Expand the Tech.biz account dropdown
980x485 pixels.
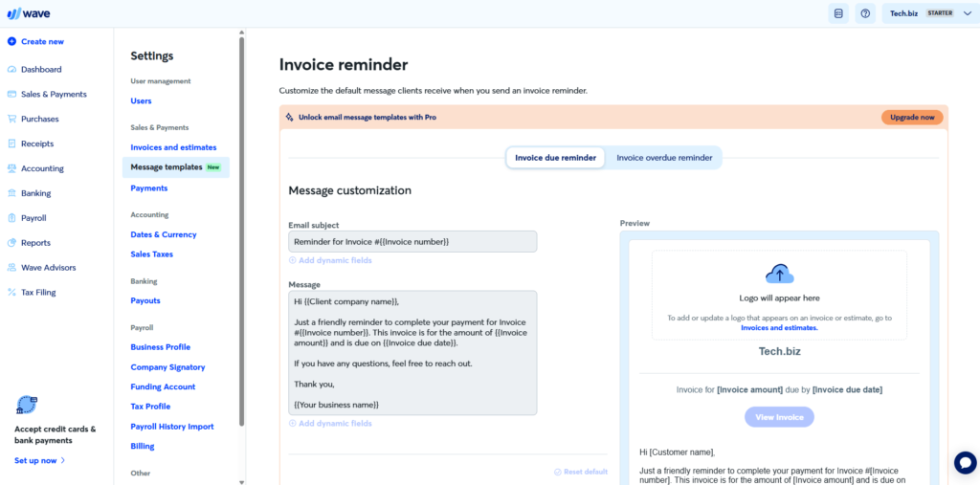(967, 13)
